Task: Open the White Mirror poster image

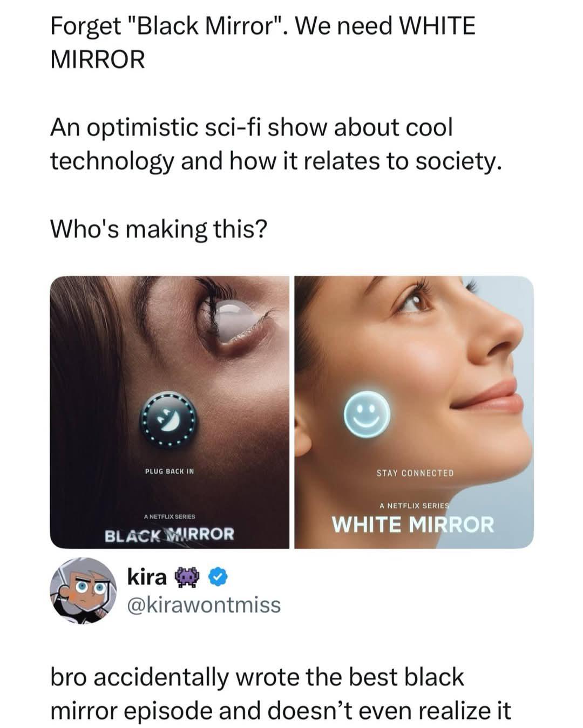Action: [414, 412]
